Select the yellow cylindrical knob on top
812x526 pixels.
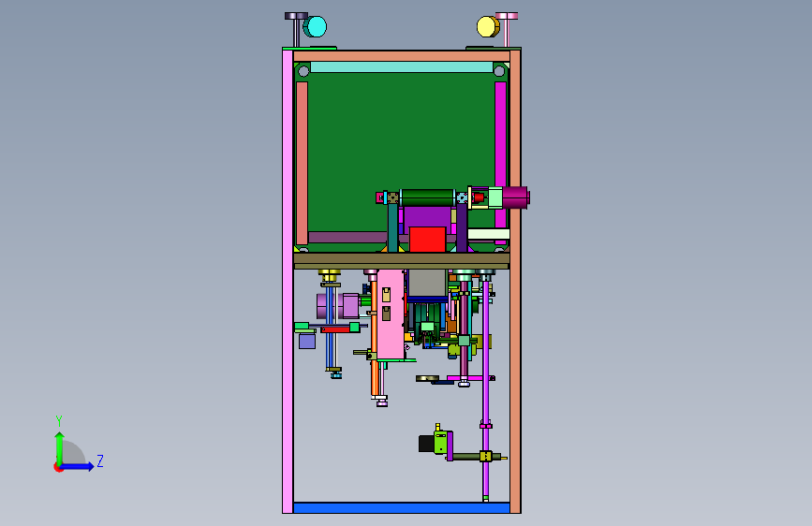coord(488,26)
